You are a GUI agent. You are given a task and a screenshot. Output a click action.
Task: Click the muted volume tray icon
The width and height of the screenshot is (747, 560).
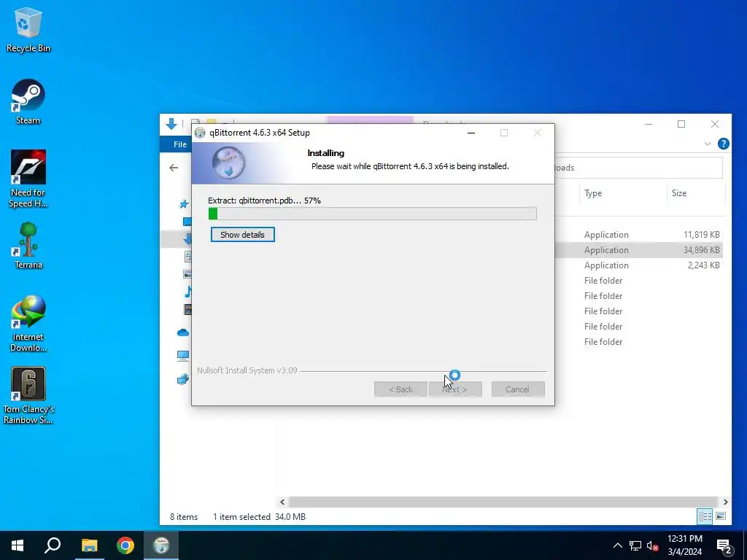pos(653,545)
